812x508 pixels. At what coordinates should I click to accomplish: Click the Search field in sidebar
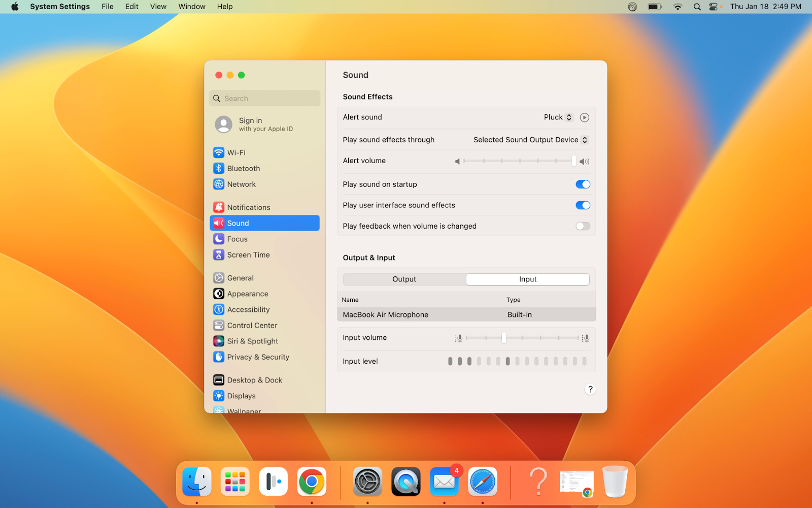(264, 99)
